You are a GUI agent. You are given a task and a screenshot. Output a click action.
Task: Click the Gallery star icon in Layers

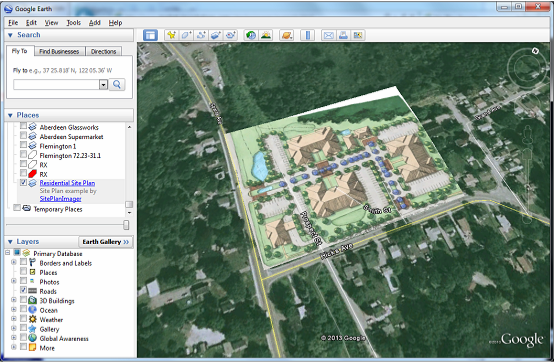[x=33, y=329]
